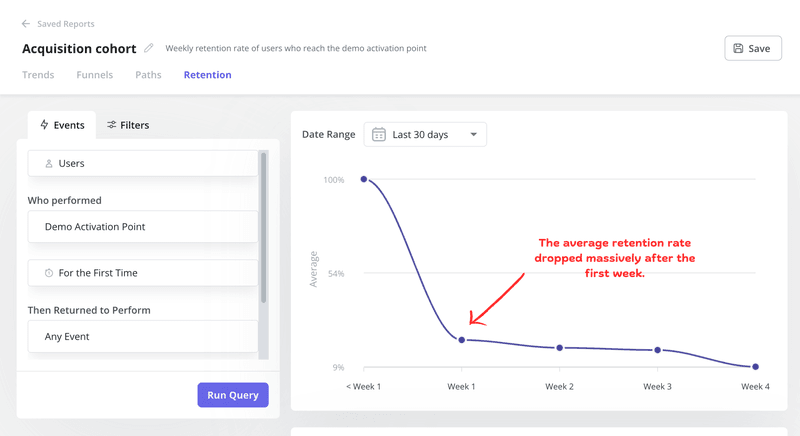The width and height of the screenshot is (800, 436).
Task: Click the Week 4 data point on chart
Action: coord(755,367)
